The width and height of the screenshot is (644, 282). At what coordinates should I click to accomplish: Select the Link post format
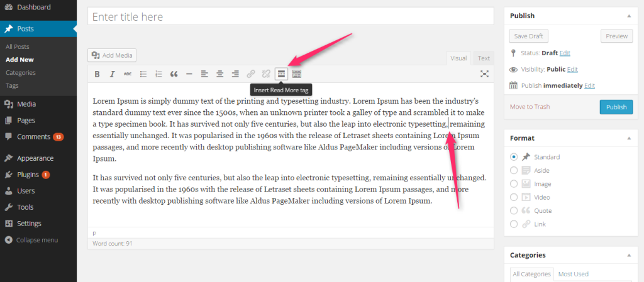pos(514,224)
